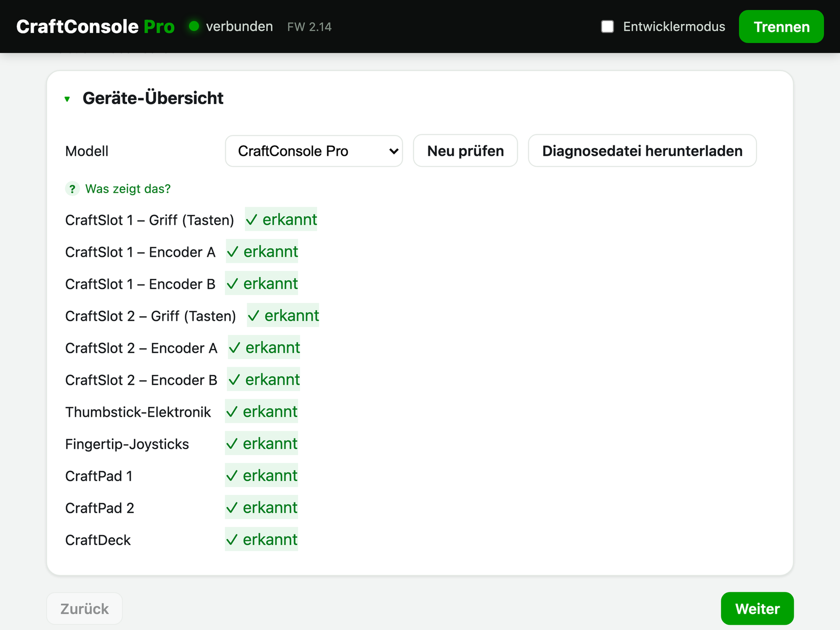
Task: Click the Trennen button
Action: [x=781, y=27]
